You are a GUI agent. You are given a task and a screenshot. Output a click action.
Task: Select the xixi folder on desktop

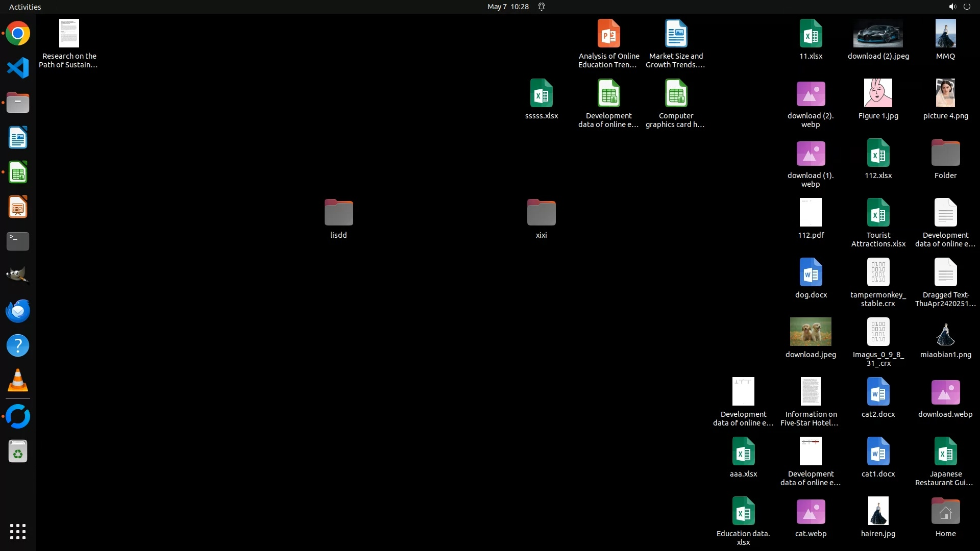click(x=541, y=213)
